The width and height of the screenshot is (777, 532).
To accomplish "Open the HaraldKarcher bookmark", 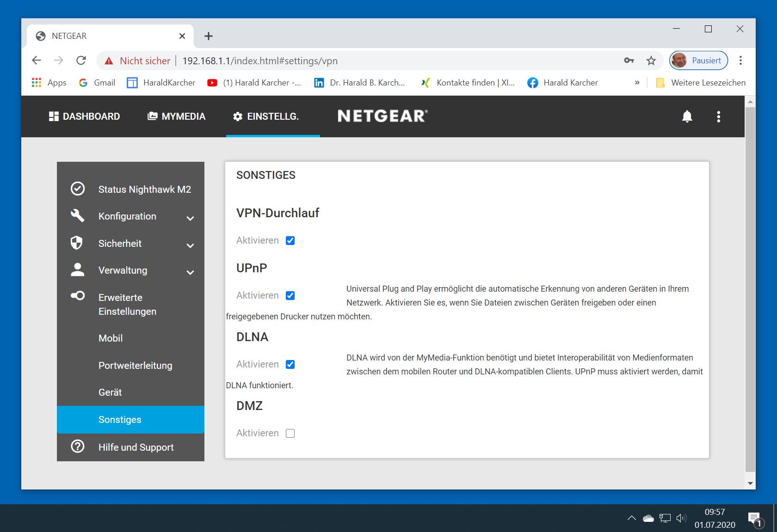I will pos(161,83).
